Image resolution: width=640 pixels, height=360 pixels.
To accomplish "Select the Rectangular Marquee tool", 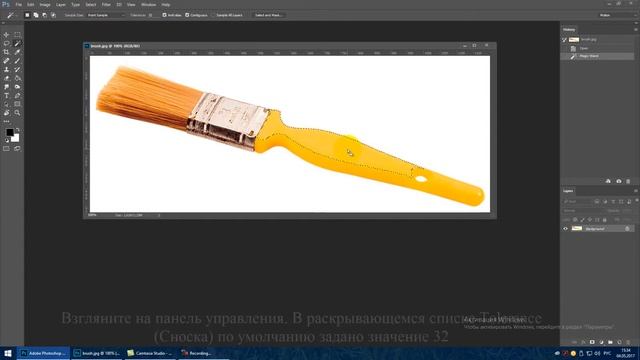I will [x=17, y=35].
